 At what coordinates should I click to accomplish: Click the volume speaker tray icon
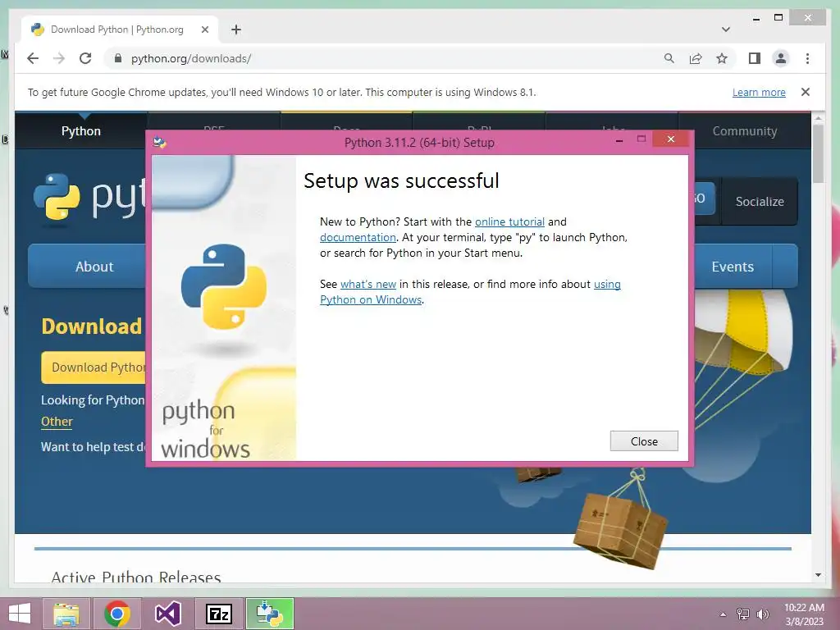pyautogui.click(x=762, y=614)
